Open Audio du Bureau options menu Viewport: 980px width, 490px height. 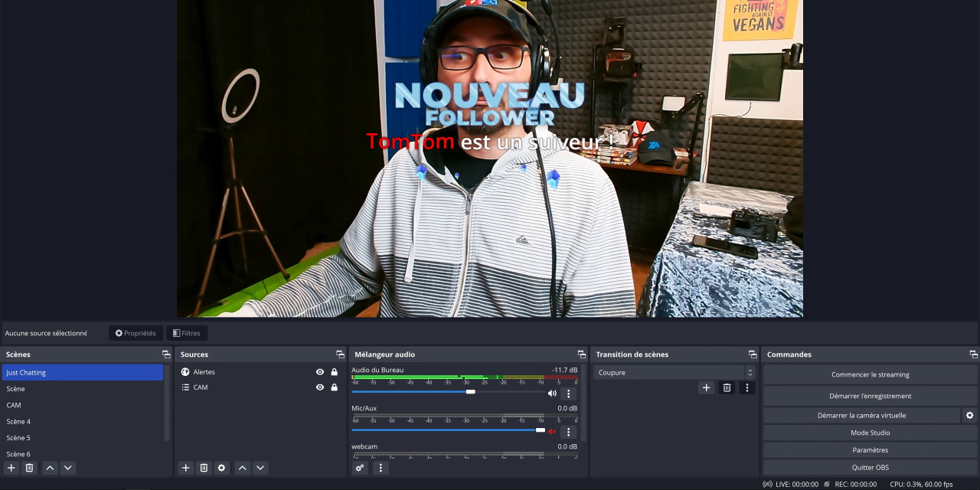(568, 394)
